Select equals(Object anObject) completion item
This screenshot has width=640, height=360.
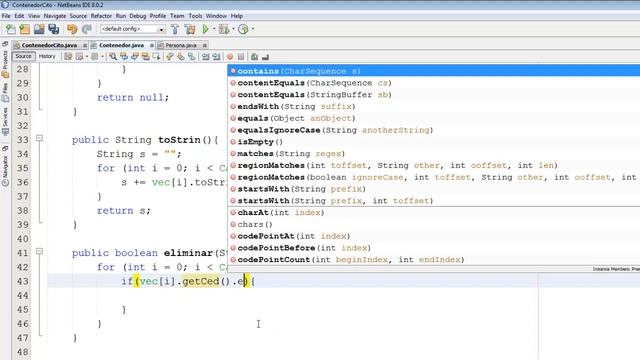click(433, 118)
